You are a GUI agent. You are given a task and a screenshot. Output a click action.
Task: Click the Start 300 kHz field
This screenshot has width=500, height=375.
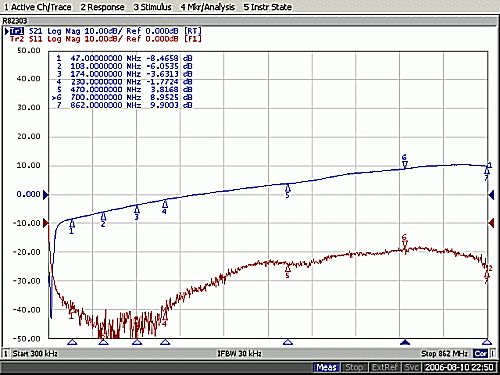35,353
